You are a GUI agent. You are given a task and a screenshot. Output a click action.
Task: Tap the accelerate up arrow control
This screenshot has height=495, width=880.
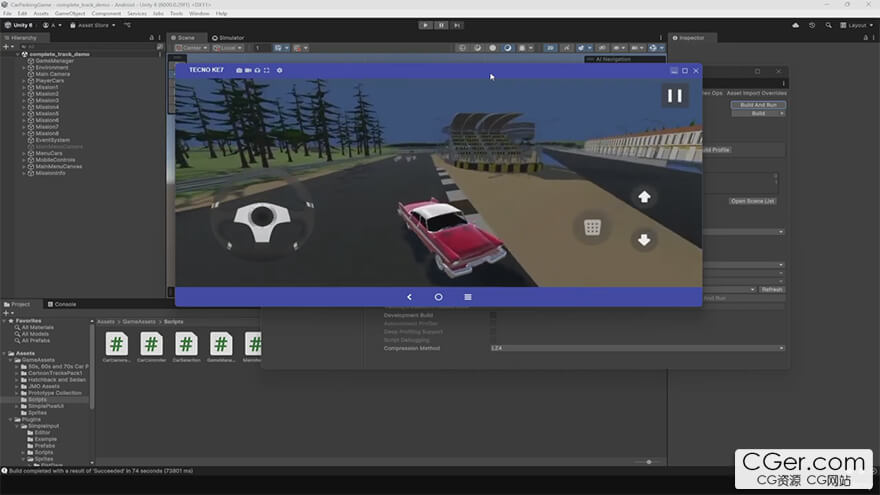pos(644,196)
